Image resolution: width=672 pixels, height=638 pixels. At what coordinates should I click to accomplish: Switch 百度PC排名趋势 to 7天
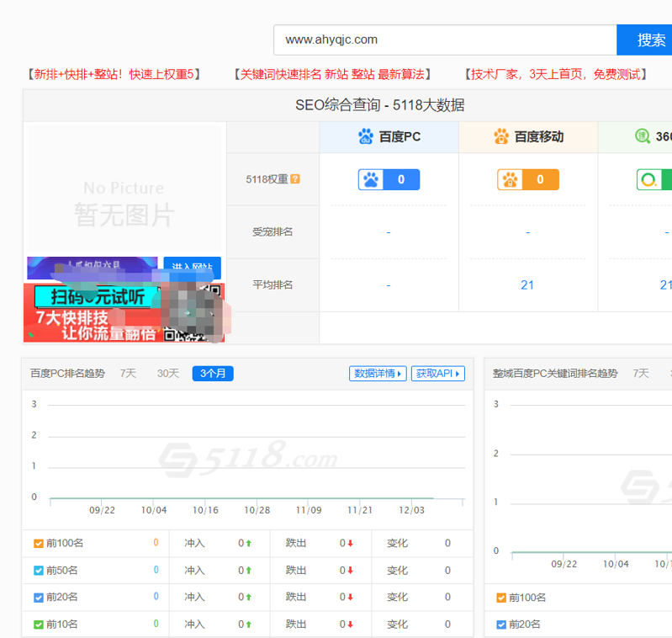point(128,374)
